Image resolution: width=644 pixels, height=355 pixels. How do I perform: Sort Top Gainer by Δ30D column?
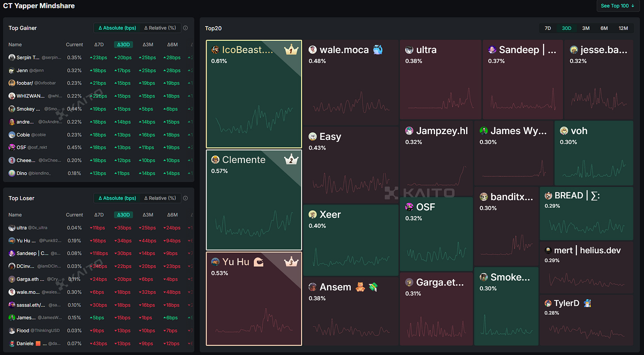pyautogui.click(x=123, y=45)
